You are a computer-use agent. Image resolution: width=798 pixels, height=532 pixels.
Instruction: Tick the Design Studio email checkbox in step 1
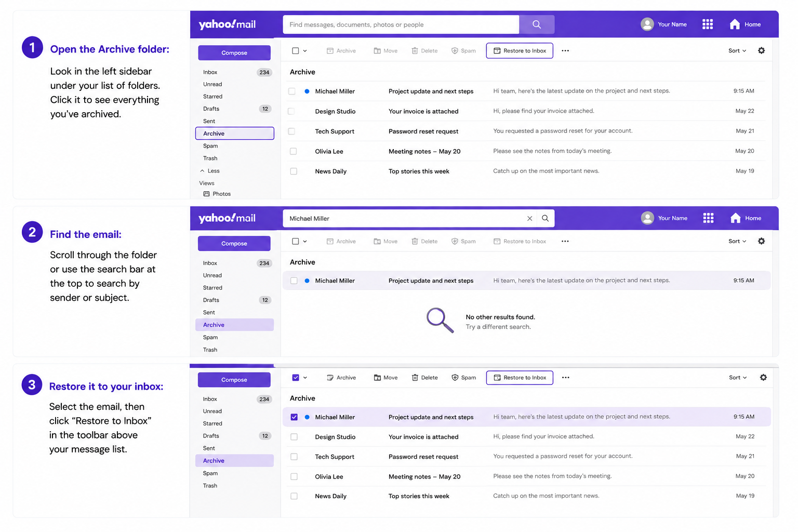[291, 111]
